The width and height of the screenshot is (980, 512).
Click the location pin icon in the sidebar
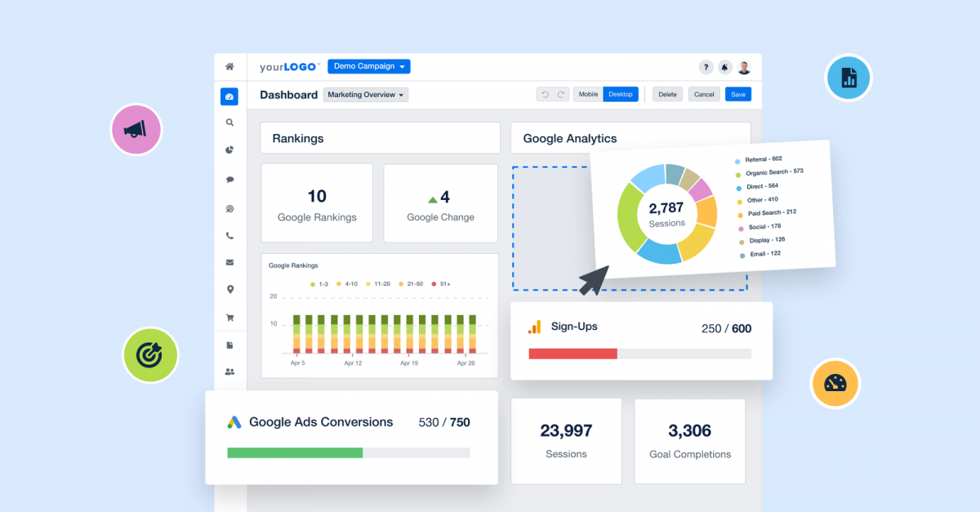point(229,287)
